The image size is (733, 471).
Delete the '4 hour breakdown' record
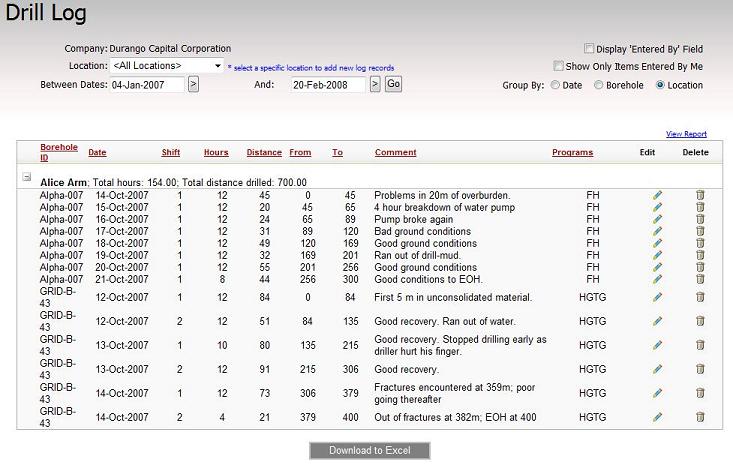coord(700,207)
